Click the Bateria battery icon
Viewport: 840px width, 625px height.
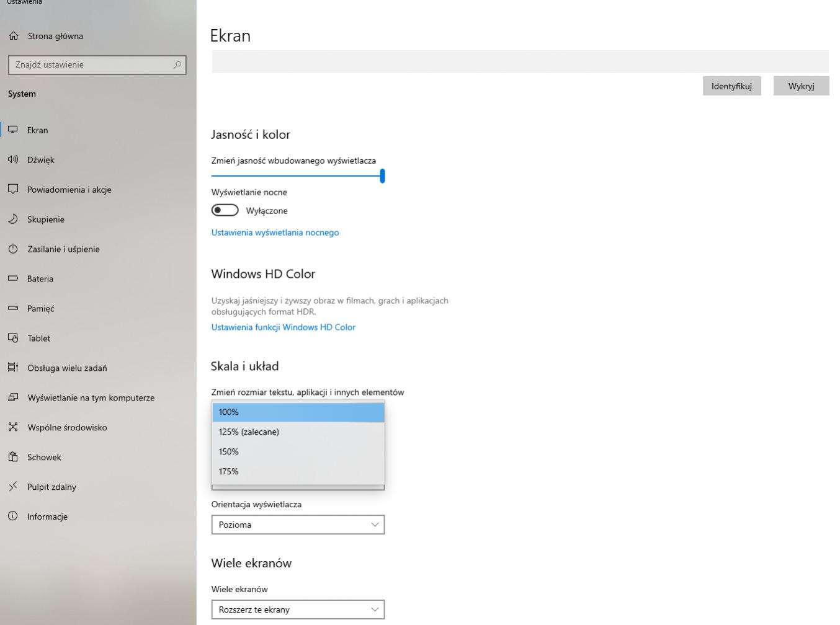click(13, 279)
